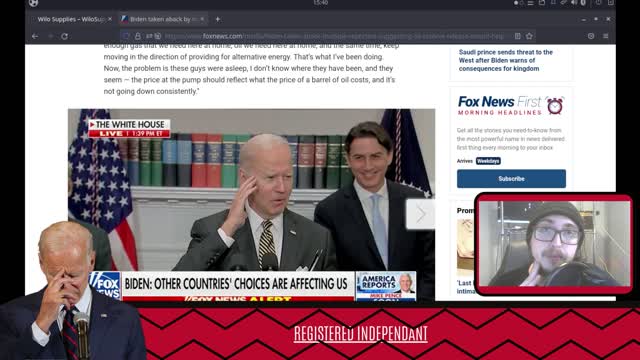Click the volume icon in system tray
This screenshot has height=360, width=640.
tap(574, 3)
